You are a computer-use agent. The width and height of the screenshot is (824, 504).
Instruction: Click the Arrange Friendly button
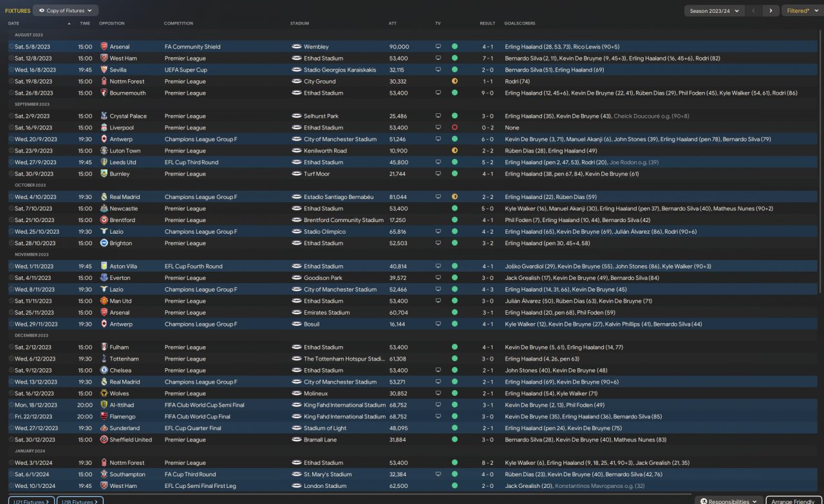(x=793, y=501)
